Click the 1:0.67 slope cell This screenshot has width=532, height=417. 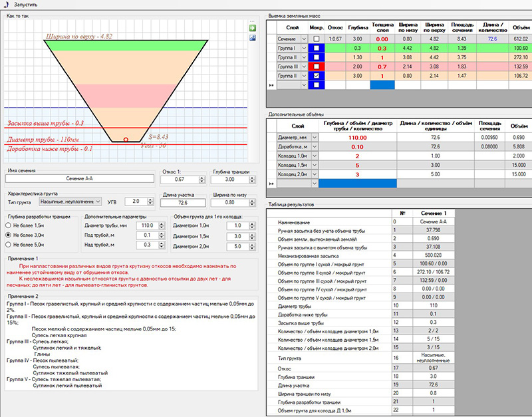(x=335, y=39)
